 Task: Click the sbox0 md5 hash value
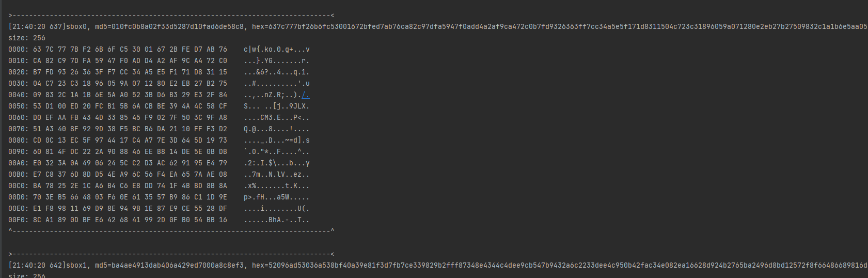tap(177, 27)
